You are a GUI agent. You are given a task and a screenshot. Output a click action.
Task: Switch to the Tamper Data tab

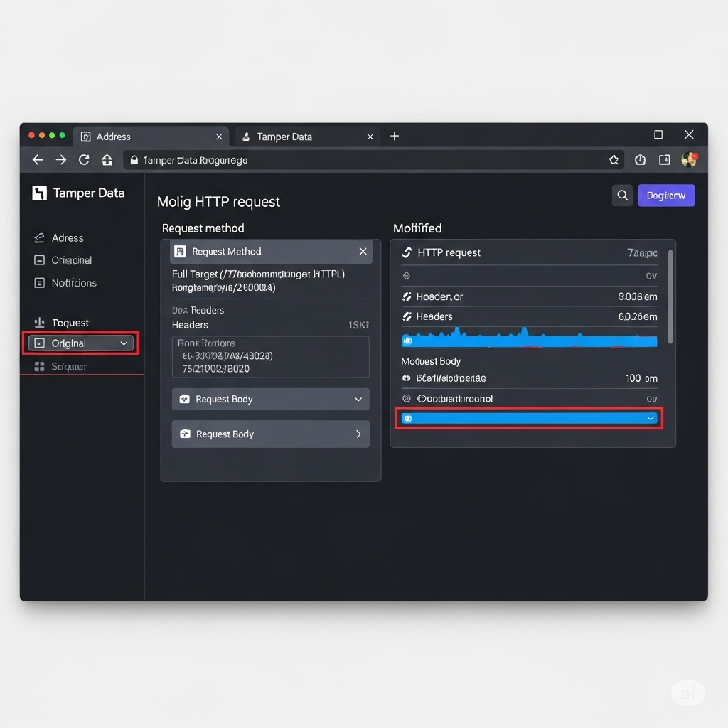309,136
